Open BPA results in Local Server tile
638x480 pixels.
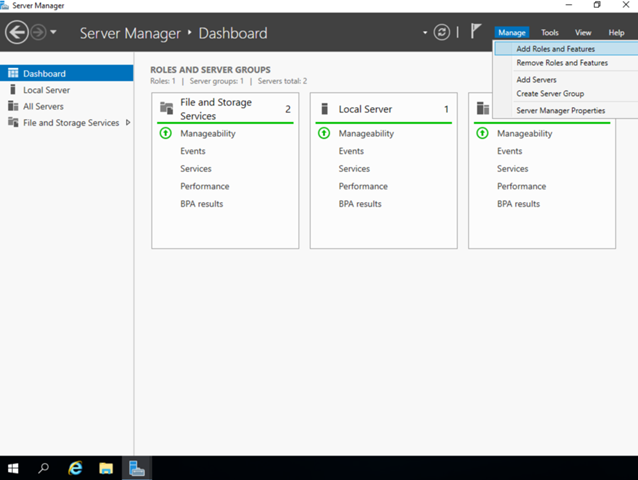pos(360,204)
